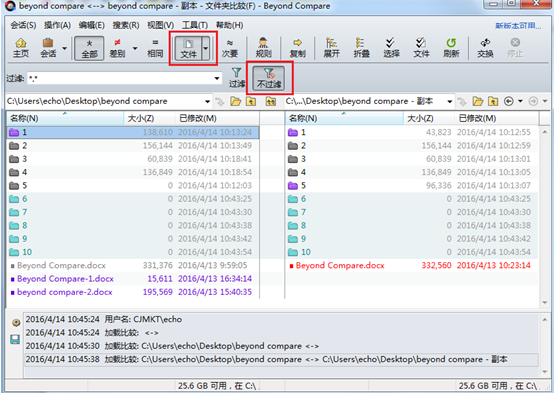The image size is (554, 393).
Task: Expand the 过滤 filter combo box dropdown
Action: pyautogui.click(x=217, y=78)
